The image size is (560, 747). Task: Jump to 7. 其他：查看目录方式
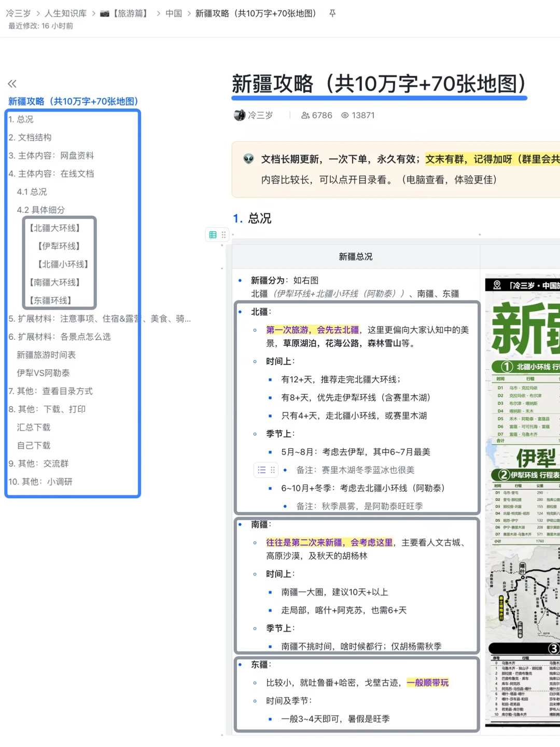click(x=50, y=392)
